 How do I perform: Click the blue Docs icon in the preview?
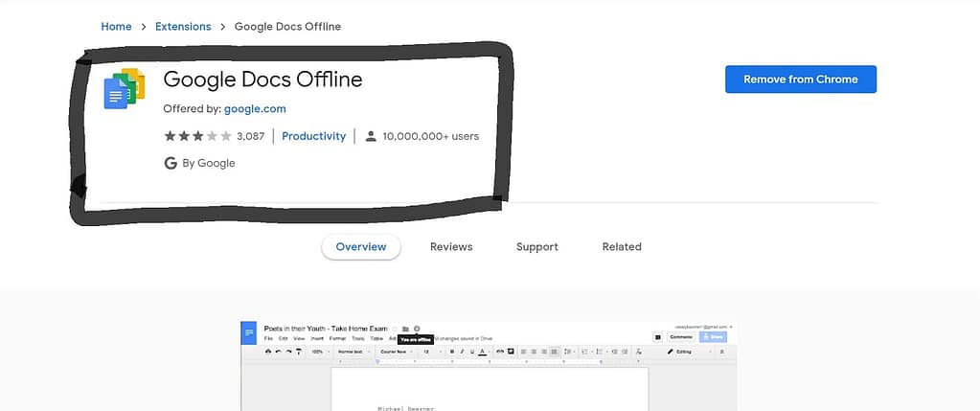pyautogui.click(x=249, y=332)
